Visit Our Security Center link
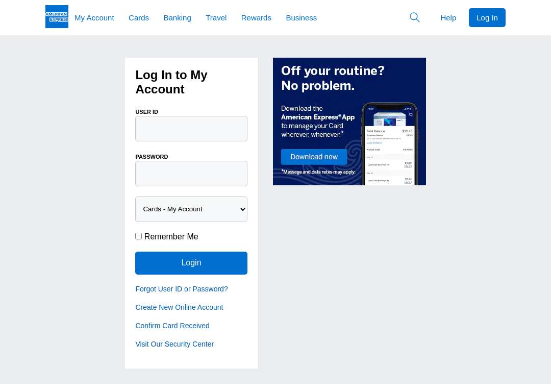 174,344
